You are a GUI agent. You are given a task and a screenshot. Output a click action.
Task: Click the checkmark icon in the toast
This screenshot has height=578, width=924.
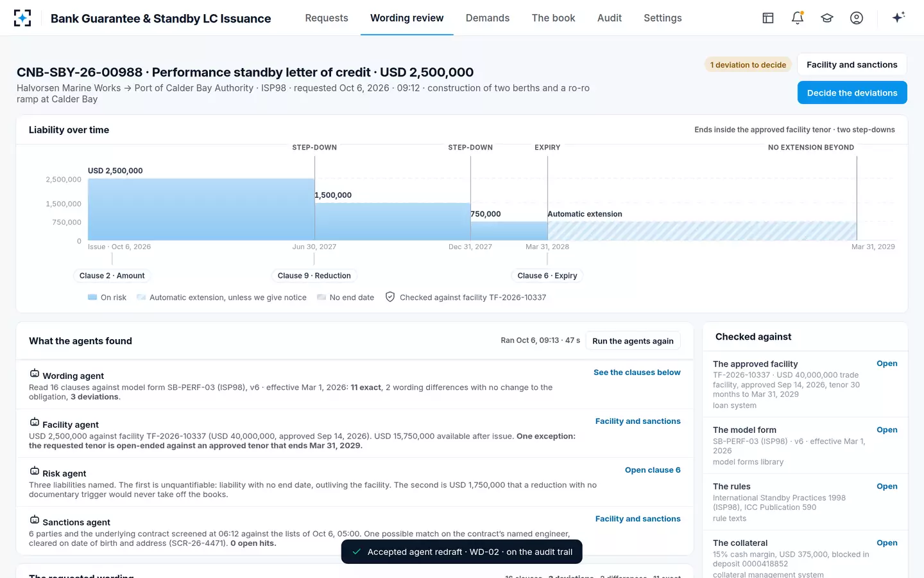click(356, 552)
